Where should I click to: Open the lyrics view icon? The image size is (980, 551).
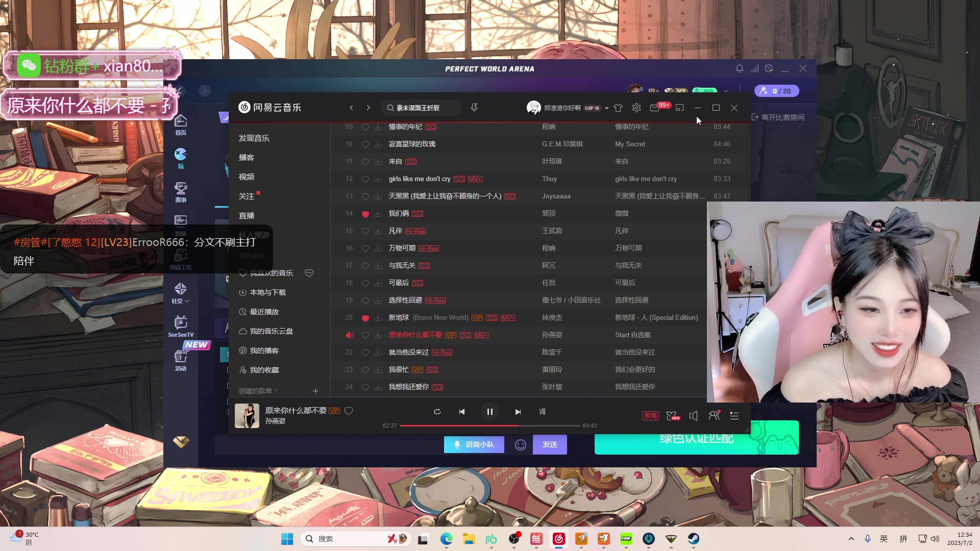point(543,412)
